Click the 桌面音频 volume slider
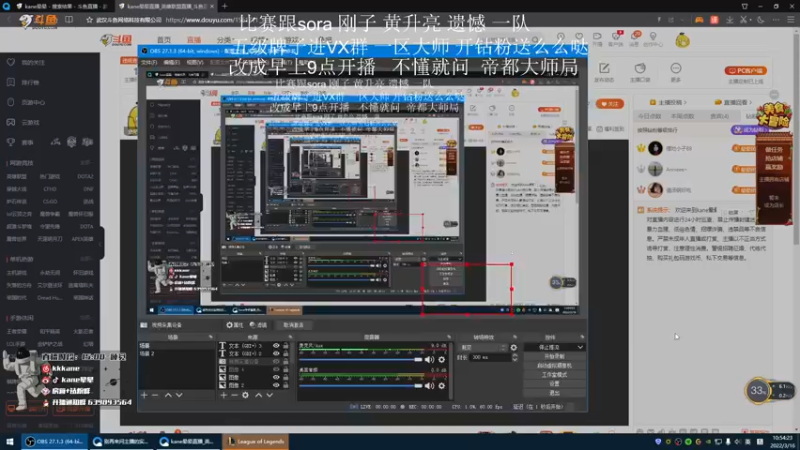The width and height of the screenshot is (800, 450). coord(361,386)
